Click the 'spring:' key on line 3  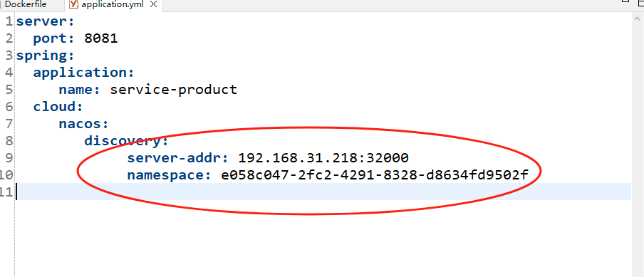tap(45, 56)
